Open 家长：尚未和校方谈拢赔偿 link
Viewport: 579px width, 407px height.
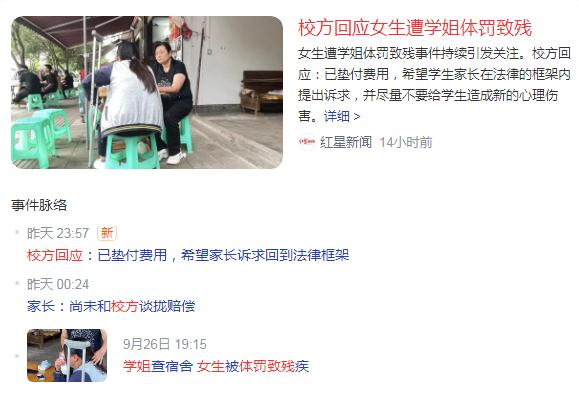(111, 306)
